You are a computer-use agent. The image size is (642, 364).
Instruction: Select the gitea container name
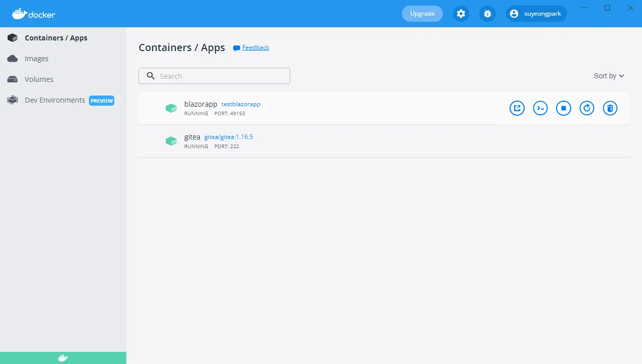pyautogui.click(x=192, y=137)
